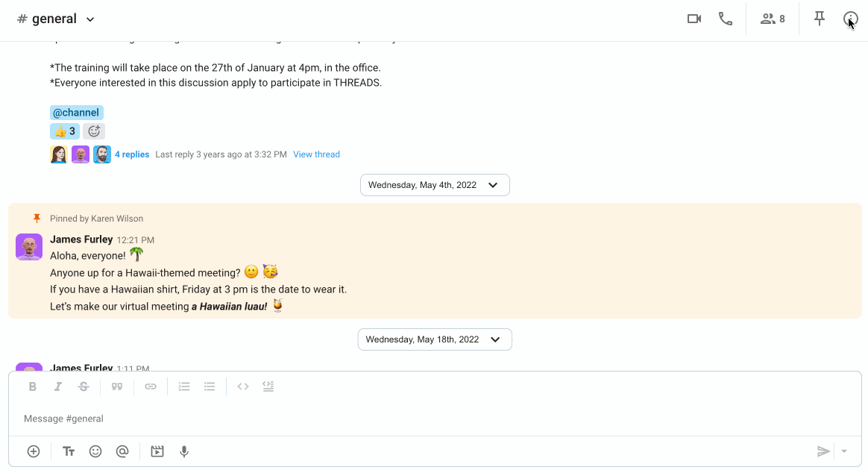Open the Wednesday, May 4th, 2022 date dropdown

(x=435, y=185)
